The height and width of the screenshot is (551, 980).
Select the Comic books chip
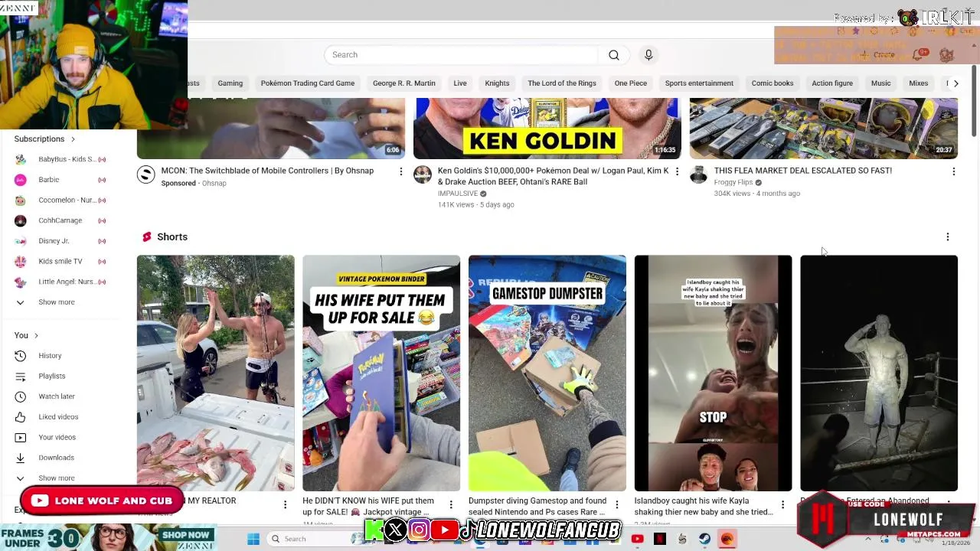point(773,83)
